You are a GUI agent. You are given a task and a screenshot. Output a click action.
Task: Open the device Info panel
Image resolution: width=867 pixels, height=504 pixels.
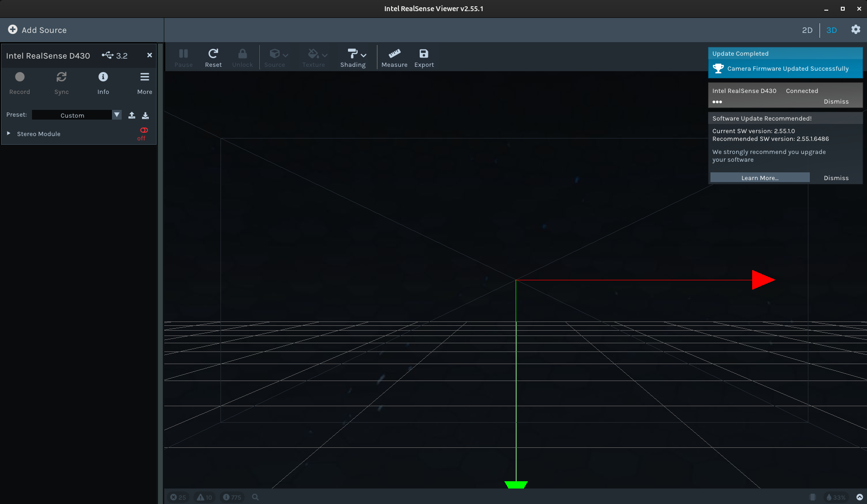pyautogui.click(x=103, y=83)
